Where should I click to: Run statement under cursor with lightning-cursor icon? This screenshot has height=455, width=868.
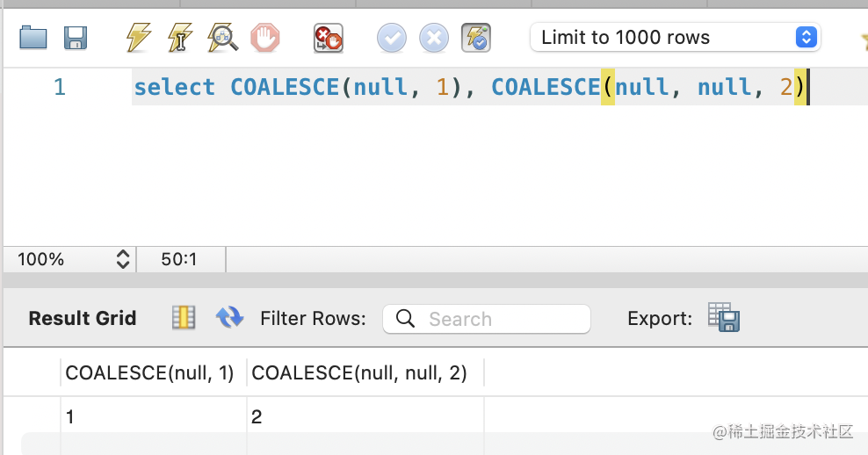[180, 37]
